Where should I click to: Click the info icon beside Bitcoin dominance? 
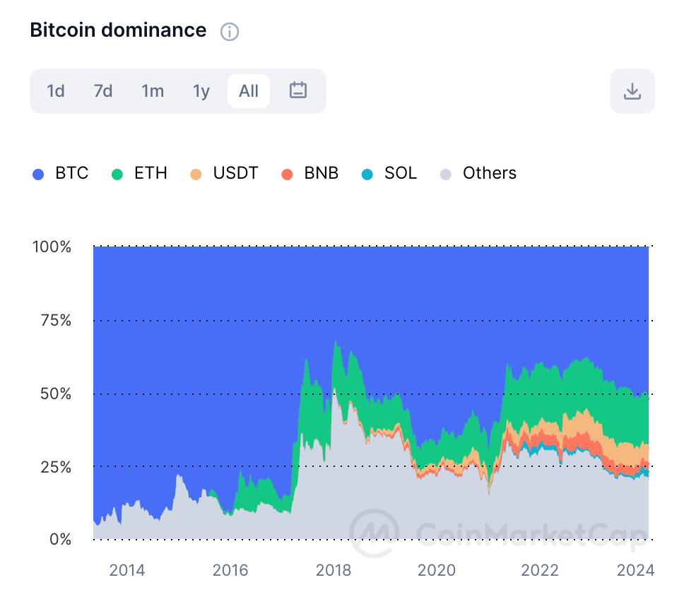[x=230, y=32]
